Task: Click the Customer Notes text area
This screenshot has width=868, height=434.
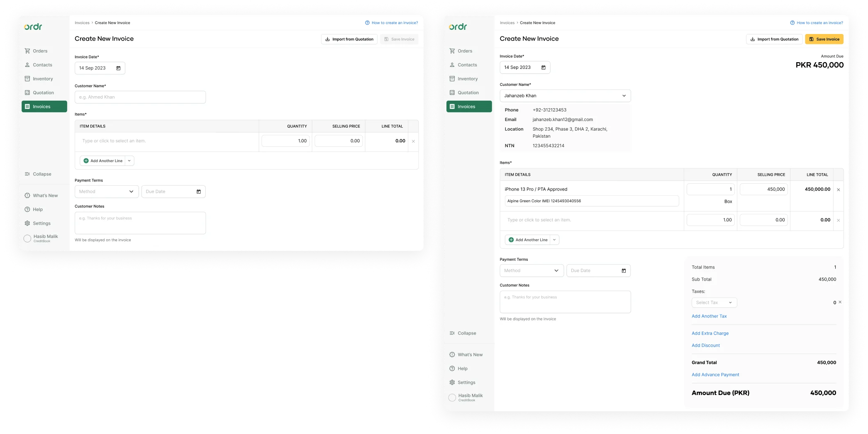Action: pos(565,302)
